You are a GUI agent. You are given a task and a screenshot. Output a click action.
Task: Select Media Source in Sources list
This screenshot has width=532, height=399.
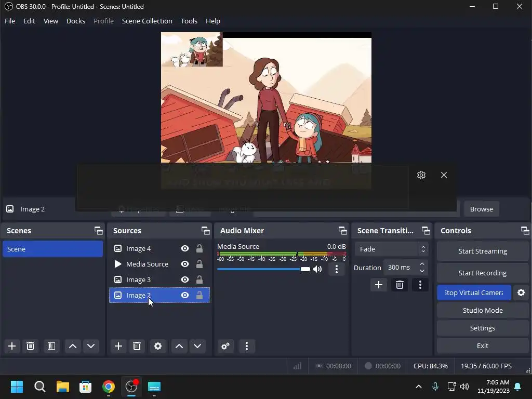click(x=159, y=264)
